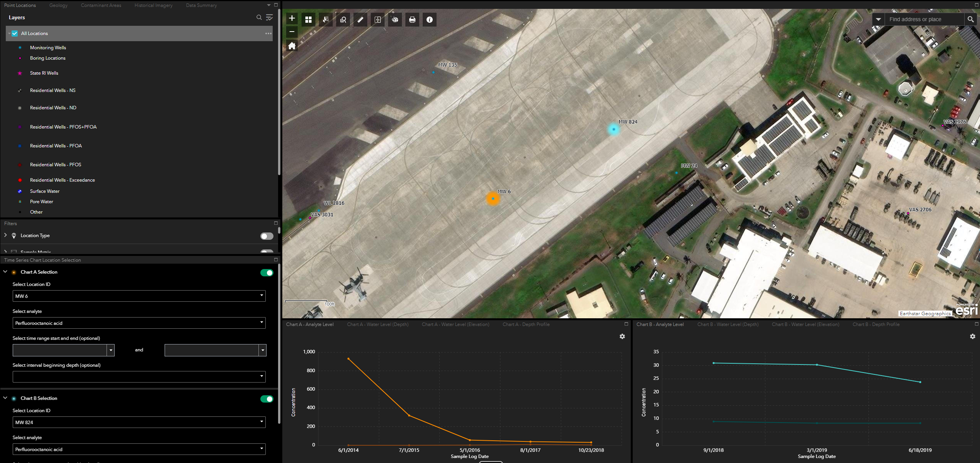This screenshot has height=463, width=980.
Task: Click the Residential Wells - Exceedance legend entry
Action: [62, 180]
